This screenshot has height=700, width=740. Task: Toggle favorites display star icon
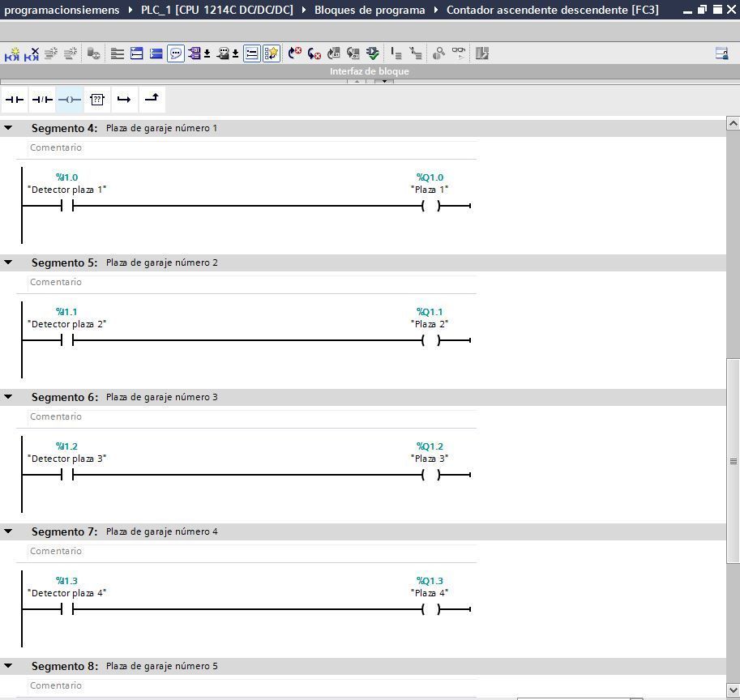[x=272, y=53]
